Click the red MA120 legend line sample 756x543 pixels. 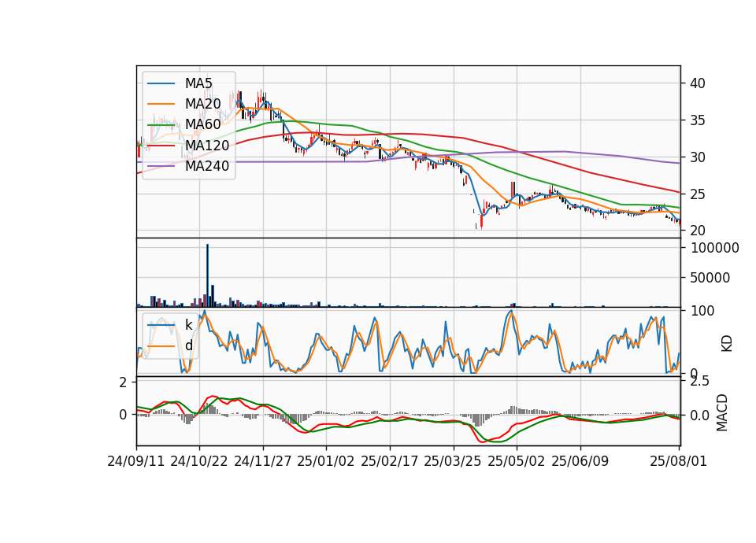(161, 146)
